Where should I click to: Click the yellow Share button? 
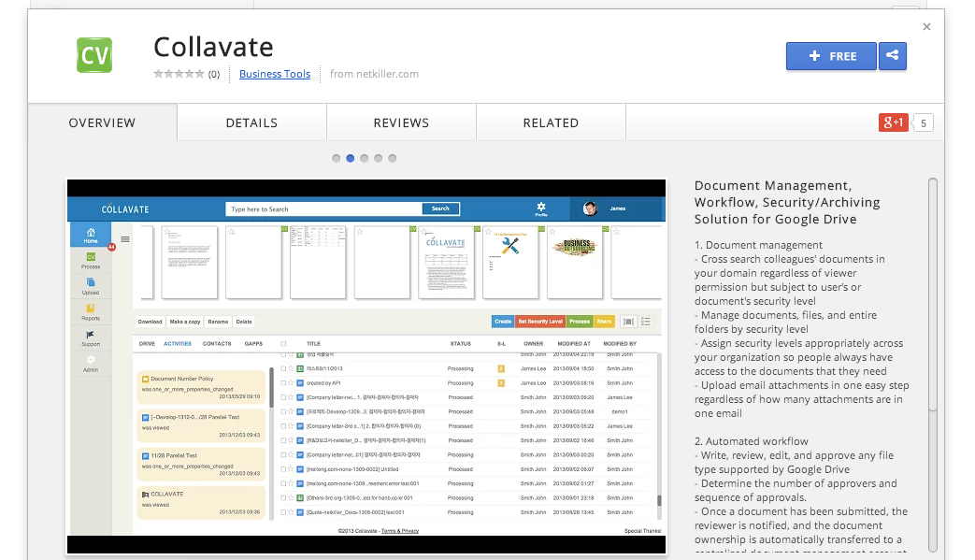605,322
